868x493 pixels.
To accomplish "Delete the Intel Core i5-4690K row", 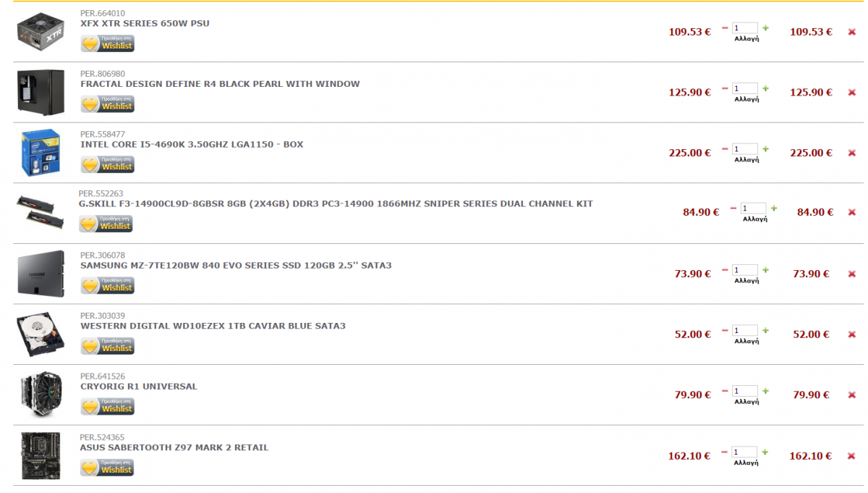I will tap(852, 153).
